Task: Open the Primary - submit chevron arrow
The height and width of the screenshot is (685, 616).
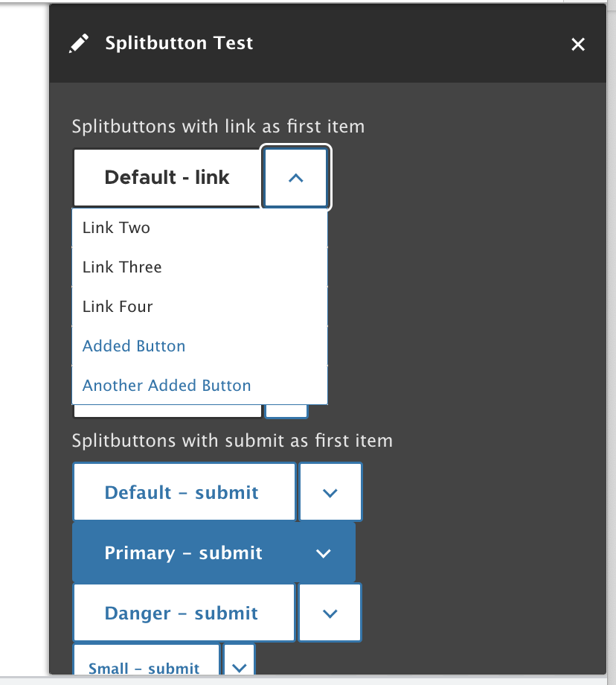Action: [x=323, y=553]
